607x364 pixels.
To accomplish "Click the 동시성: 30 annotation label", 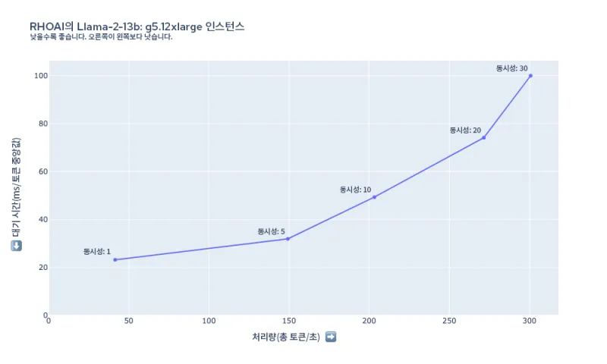I will point(512,68).
